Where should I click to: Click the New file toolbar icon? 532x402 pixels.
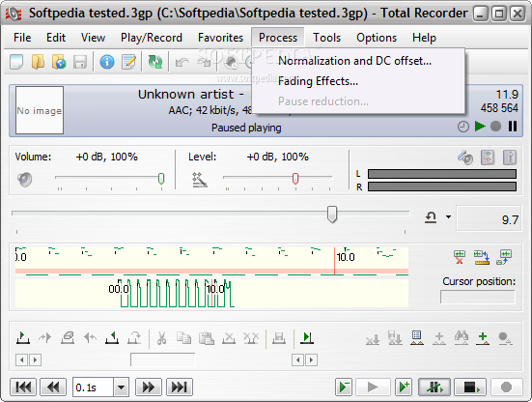point(16,62)
